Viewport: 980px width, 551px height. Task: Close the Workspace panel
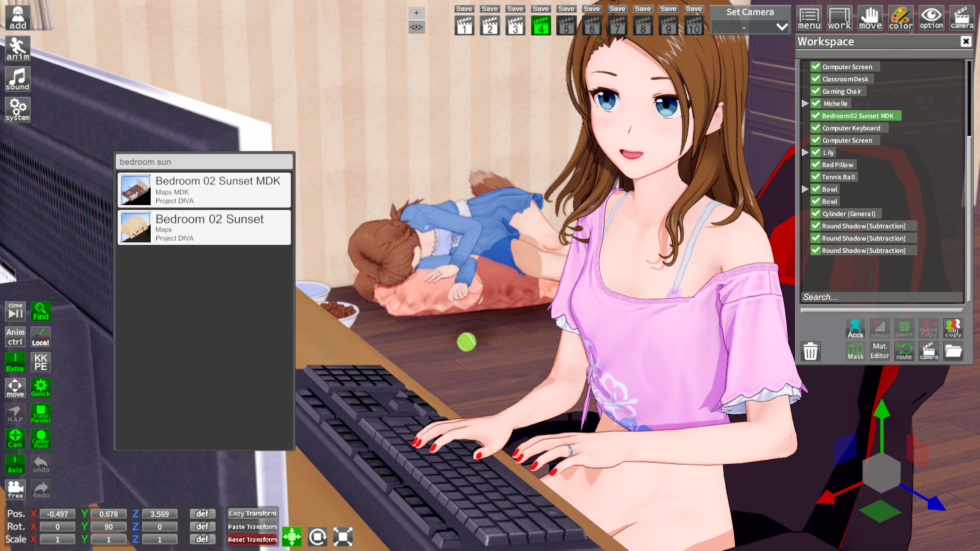coord(966,41)
